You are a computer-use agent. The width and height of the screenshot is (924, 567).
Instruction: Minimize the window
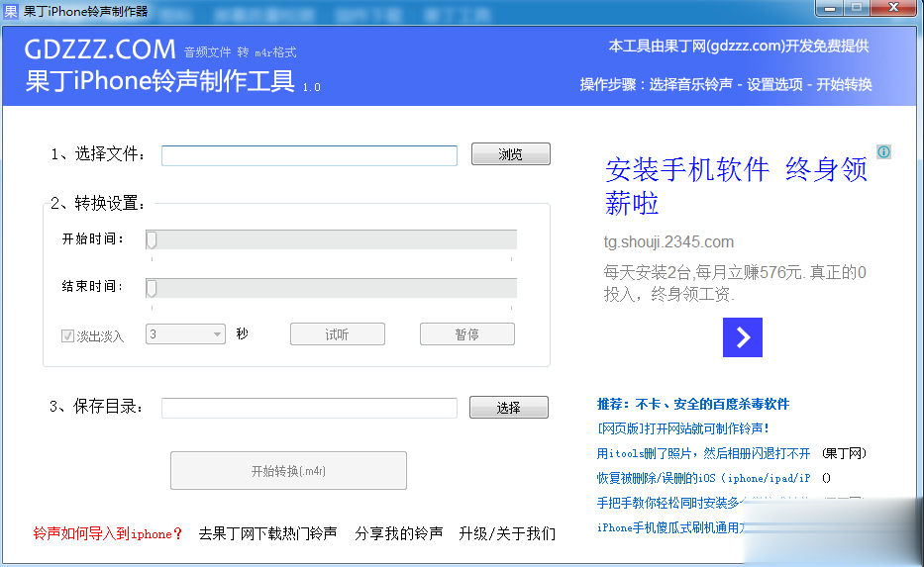[830, 8]
